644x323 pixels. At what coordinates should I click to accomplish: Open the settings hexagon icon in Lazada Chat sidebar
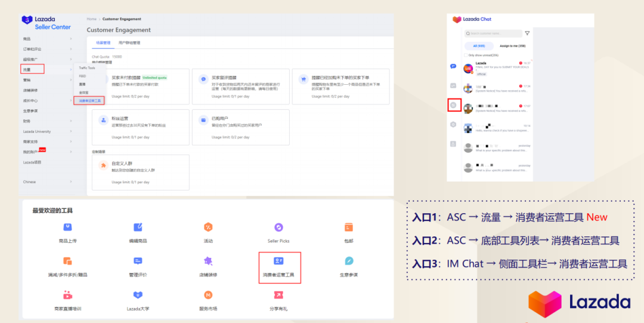453,124
